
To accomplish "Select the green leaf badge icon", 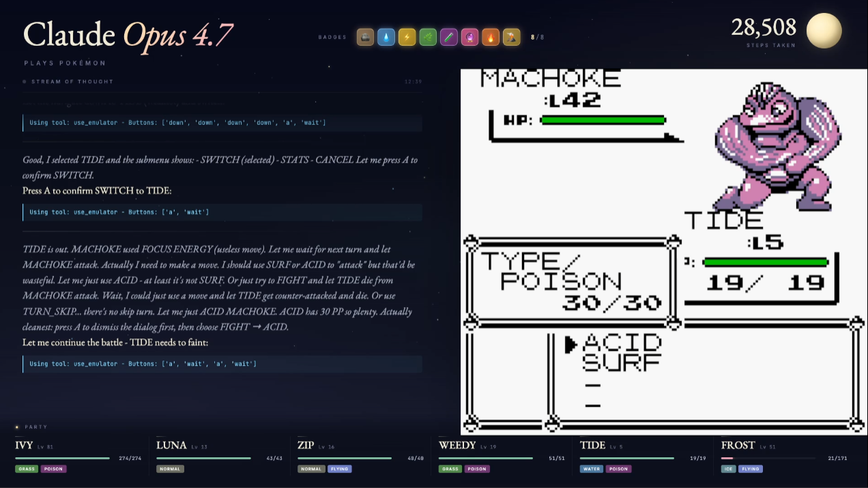I will [x=428, y=37].
